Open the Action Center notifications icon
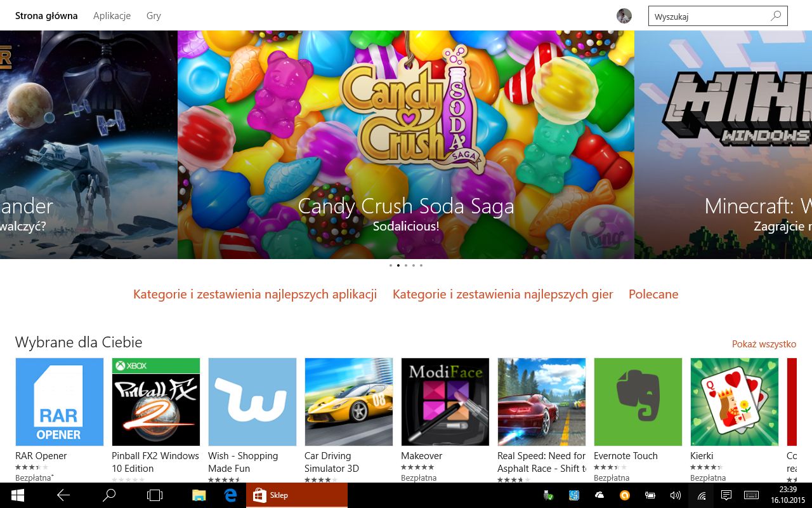 (726, 495)
